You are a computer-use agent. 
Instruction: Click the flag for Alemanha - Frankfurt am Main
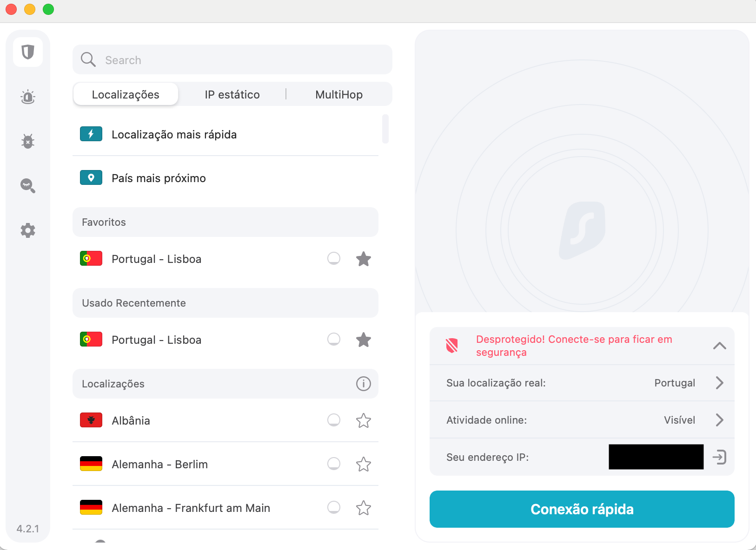[91, 507]
